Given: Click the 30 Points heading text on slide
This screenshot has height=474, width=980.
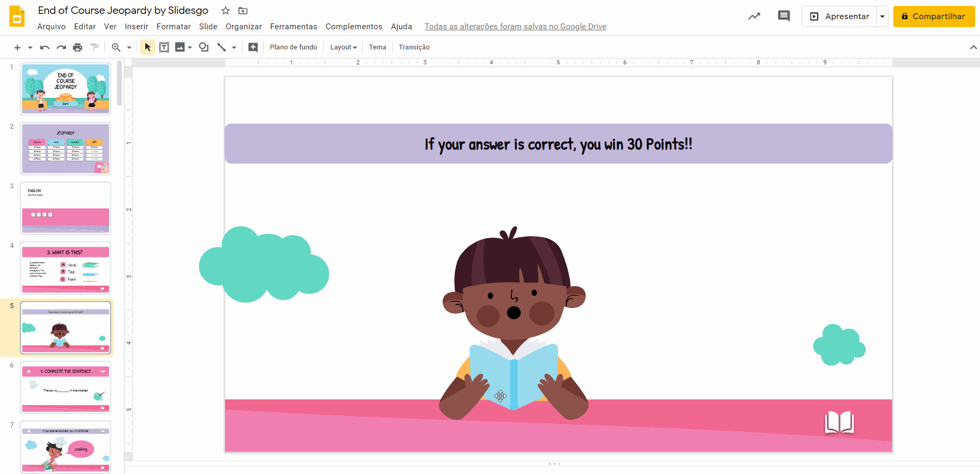Looking at the screenshot, I should 559,144.
